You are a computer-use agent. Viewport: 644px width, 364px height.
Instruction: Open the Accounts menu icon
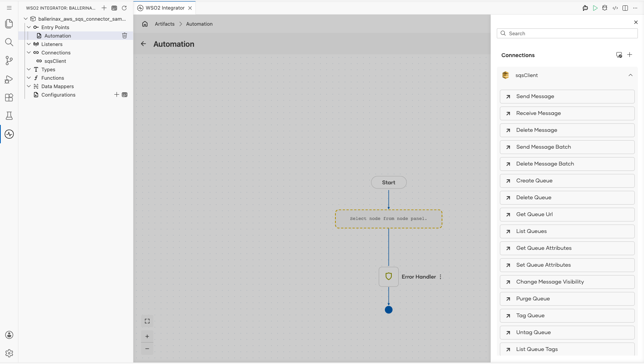pos(9,335)
